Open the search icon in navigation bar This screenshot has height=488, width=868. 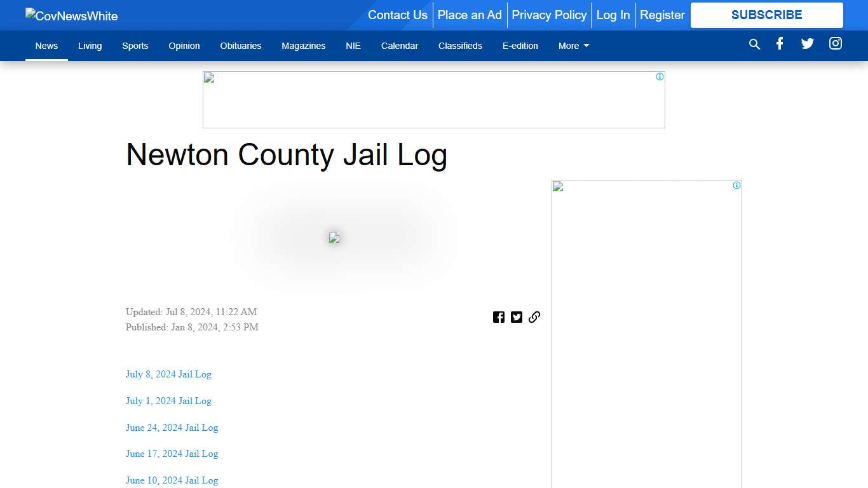pos(754,44)
